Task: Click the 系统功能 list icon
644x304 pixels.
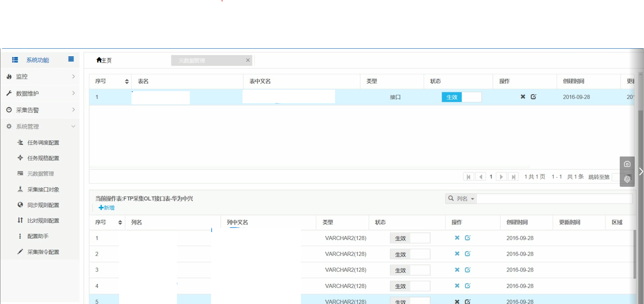Action: (x=15, y=60)
